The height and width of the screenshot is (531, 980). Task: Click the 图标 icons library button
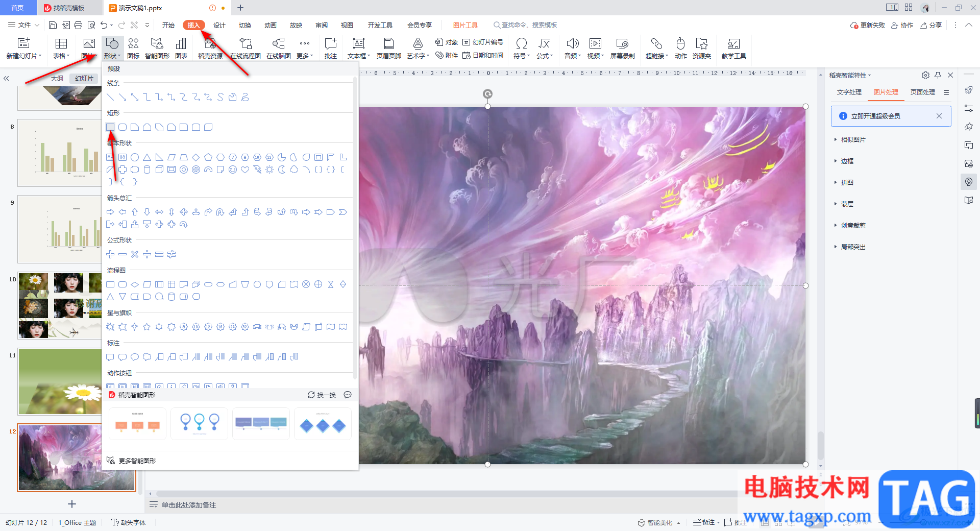click(133, 49)
